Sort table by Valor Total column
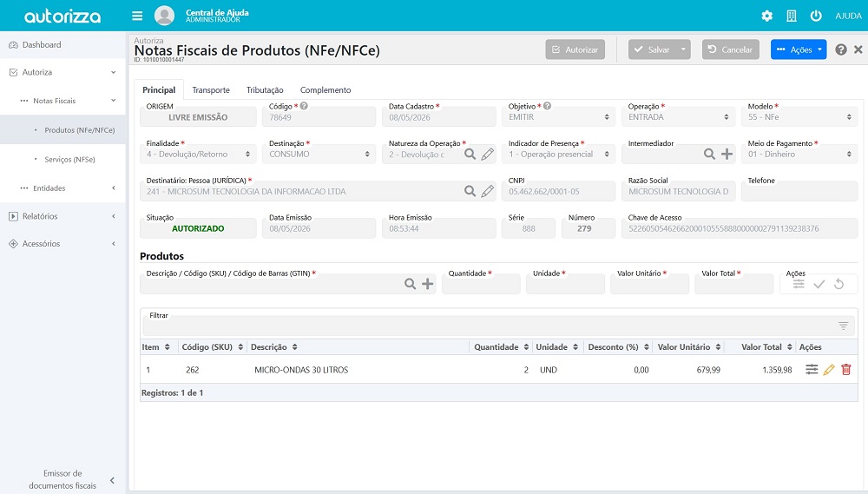This screenshot has height=494, width=868. 766,346
